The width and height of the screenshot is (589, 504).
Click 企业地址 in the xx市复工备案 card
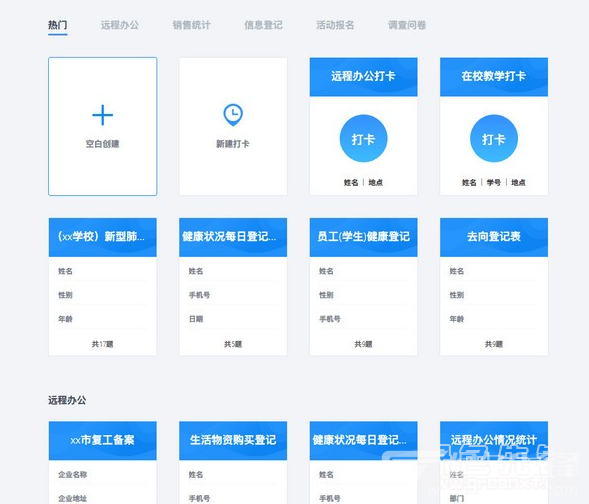tap(72, 499)
